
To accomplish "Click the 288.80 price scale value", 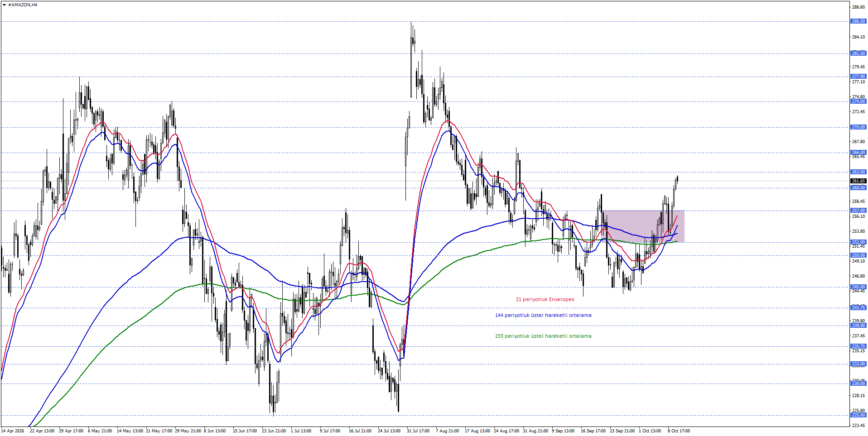I will (x=858, y=7).
